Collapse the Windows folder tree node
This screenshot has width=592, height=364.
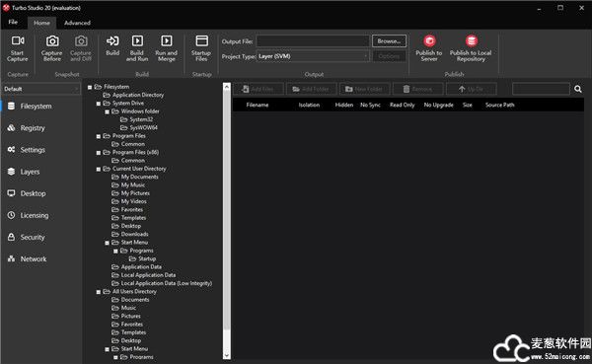tap(108, 111)
